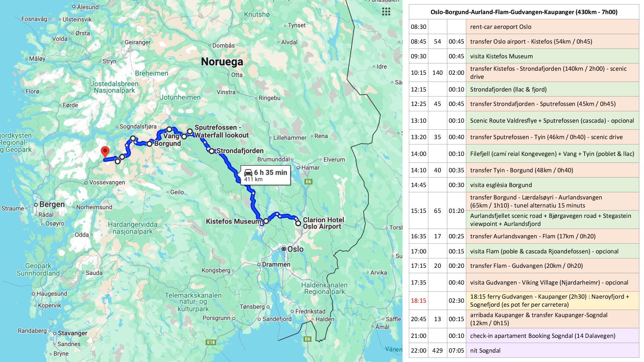Click the Jotunheimen park label
This screenshot has height=362, width=644.
tap(180, 98)
